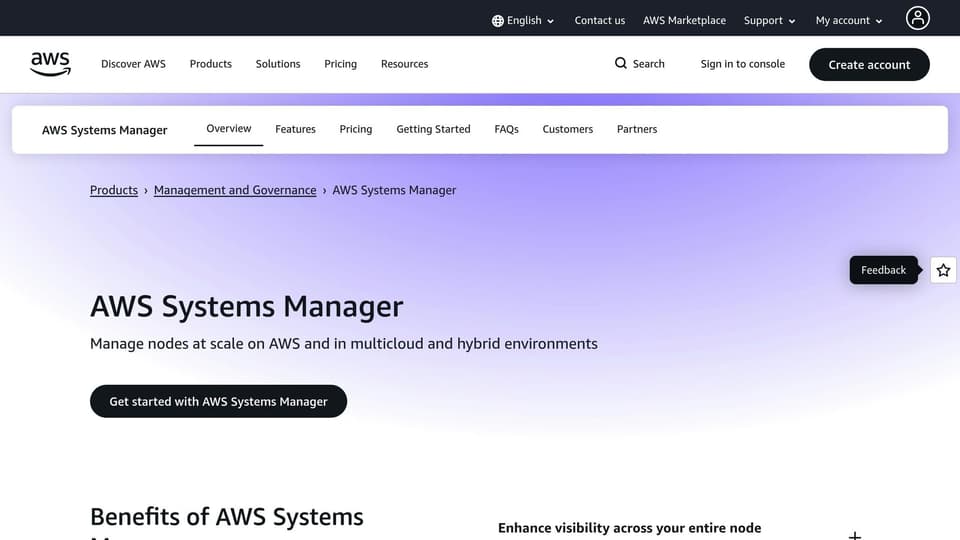Click the globe language icon
The width and height of the screenshot is (960, 540).
[x=498, y=21]
